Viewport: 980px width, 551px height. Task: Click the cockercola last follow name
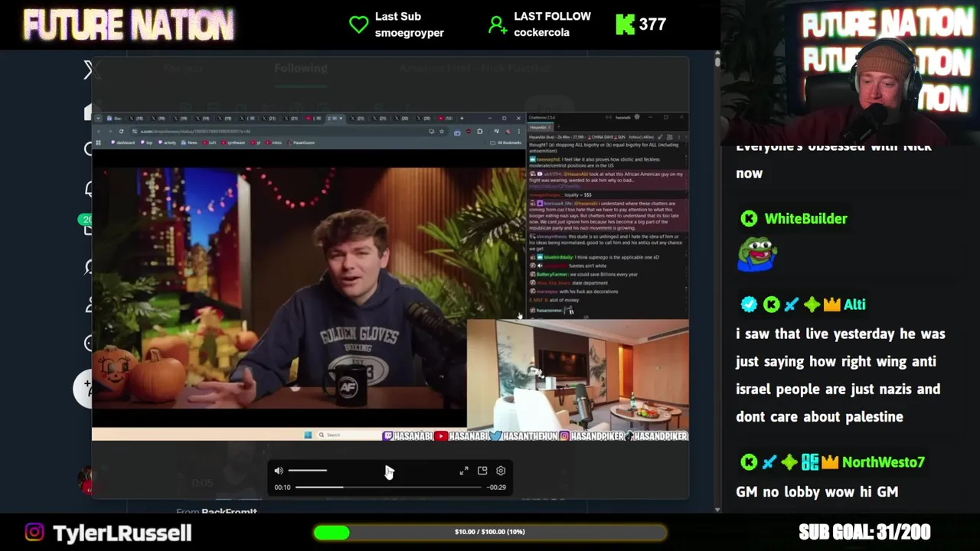click(541, 33)
